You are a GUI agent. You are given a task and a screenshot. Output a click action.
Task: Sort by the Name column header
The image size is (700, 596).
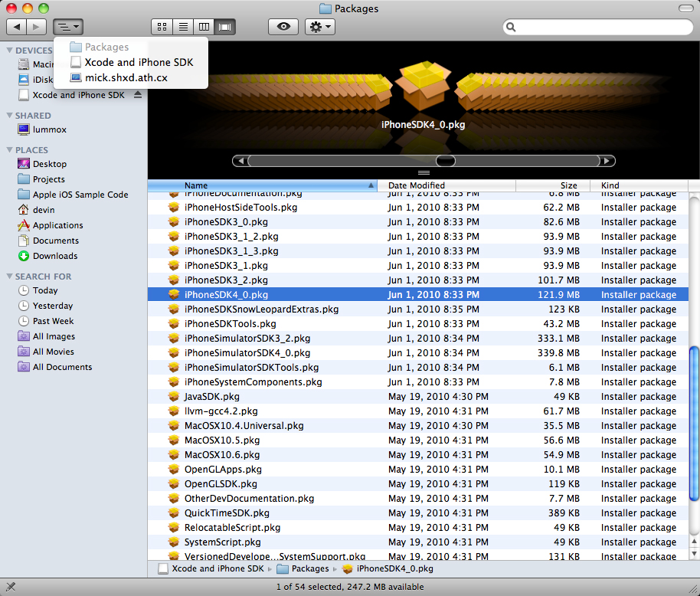(263, 185)
